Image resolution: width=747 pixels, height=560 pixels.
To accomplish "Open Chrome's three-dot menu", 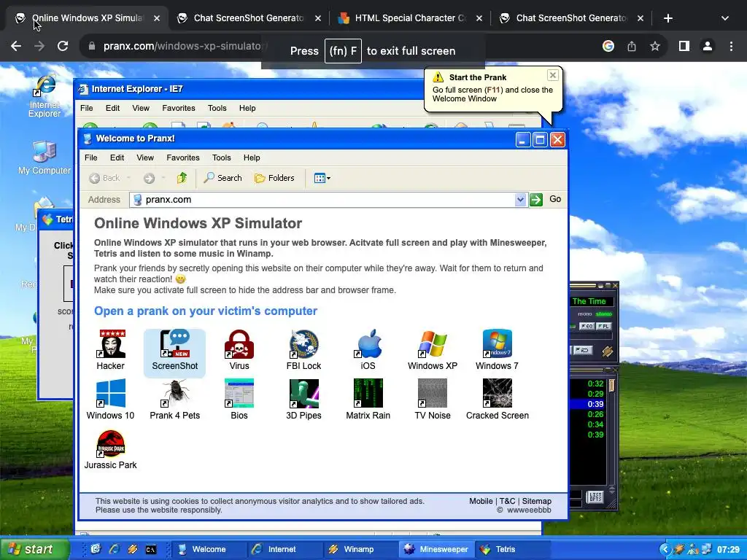I will (731, 46).
